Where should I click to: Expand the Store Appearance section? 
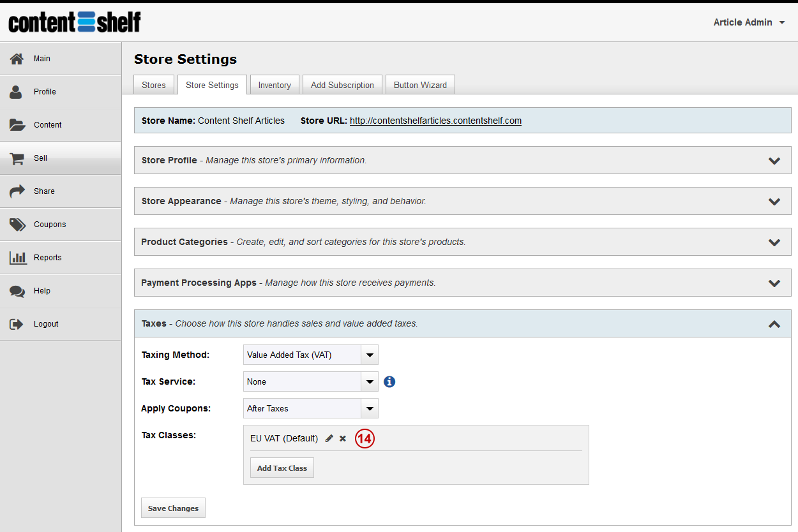click(x=774, y=202)
